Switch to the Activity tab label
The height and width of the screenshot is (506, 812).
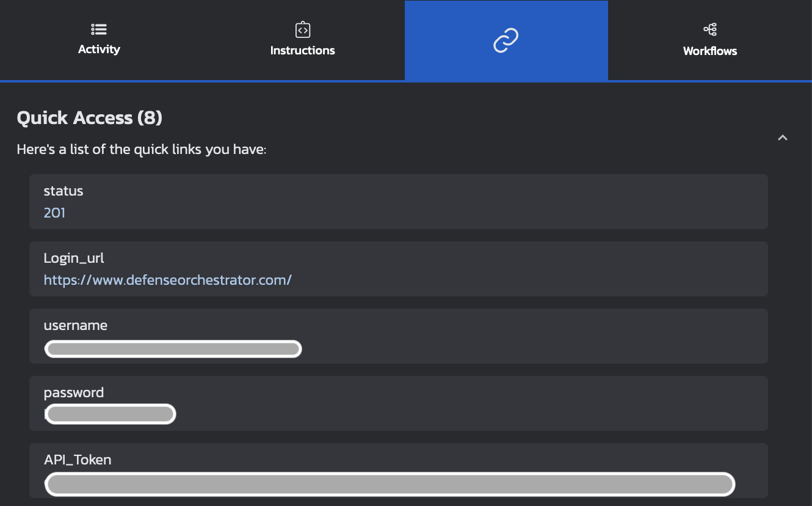click(x=99, y=50)
